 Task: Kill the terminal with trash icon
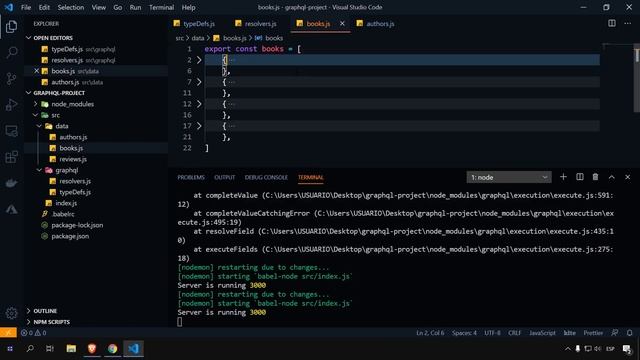[x=596, y=177]
